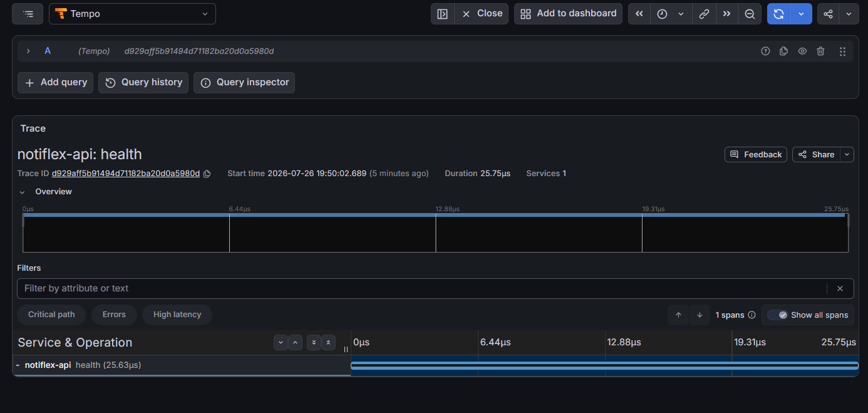Select notiflex-api health span row

point(182,365)
